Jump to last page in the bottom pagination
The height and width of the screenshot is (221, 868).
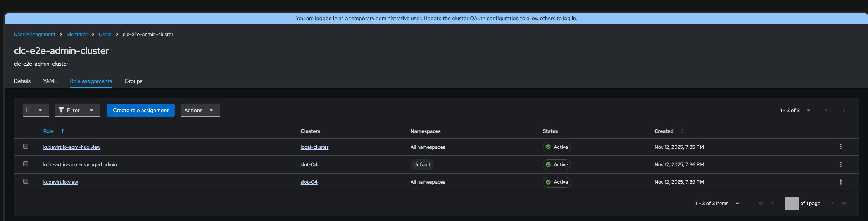[x=844, y=204]
